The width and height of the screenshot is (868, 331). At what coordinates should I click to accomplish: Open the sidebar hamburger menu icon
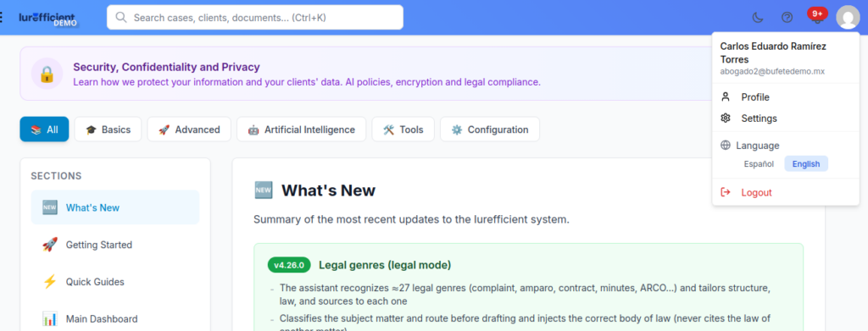[x=1, y=18]
